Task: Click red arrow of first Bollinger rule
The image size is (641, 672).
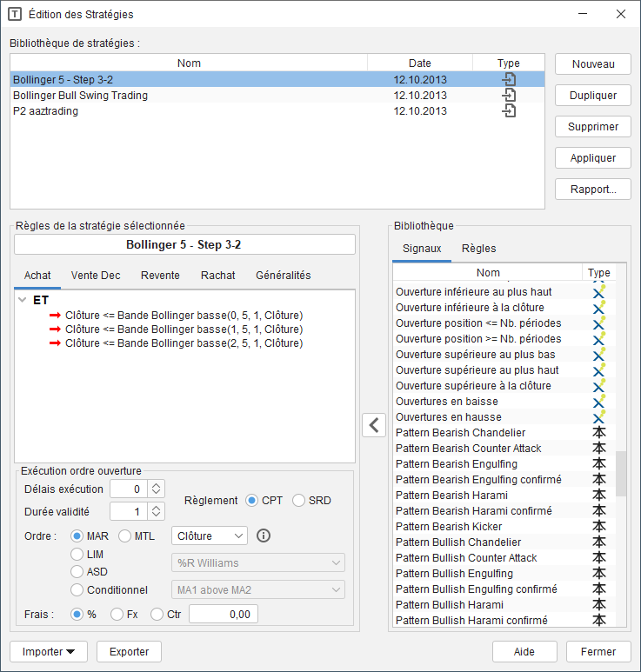Action: (x=56, y=315)
